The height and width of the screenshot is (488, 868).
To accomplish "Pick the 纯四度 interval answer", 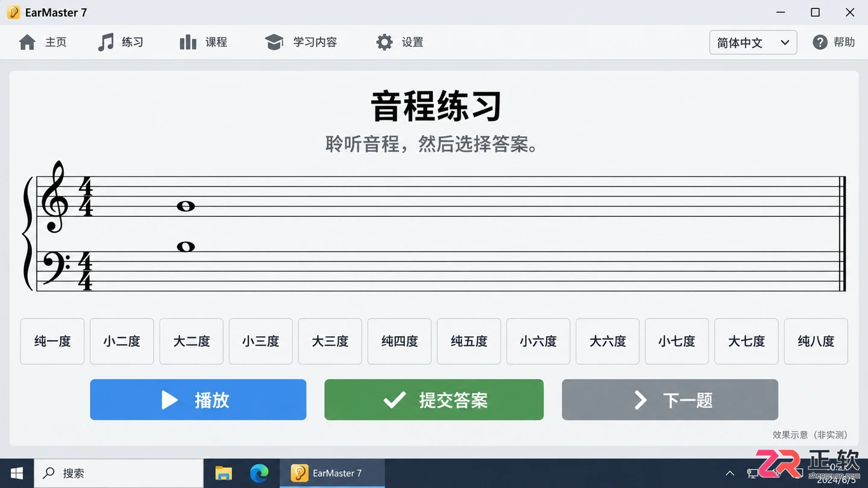I will (x=400, y=342).
